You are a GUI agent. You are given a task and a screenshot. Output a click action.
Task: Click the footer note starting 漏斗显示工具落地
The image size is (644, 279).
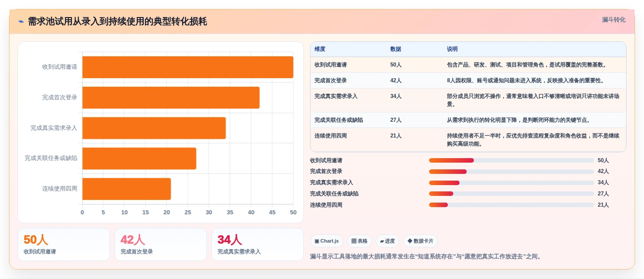tap(426, 257)
